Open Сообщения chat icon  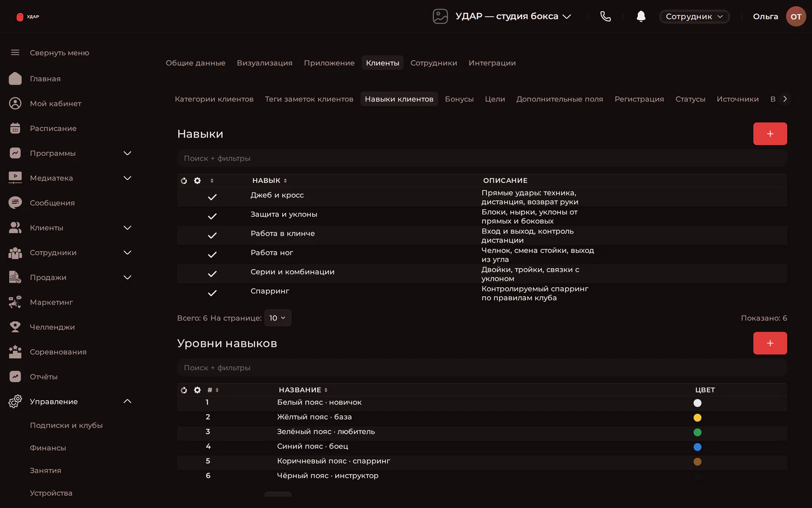[15, 203]
